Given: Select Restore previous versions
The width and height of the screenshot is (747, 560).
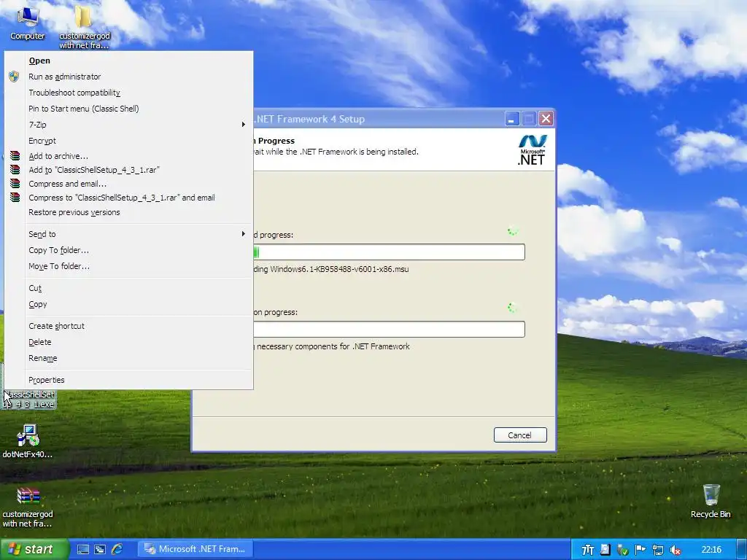Looking at the screenshot, I should pyautogui.click(x=128, y=212).
